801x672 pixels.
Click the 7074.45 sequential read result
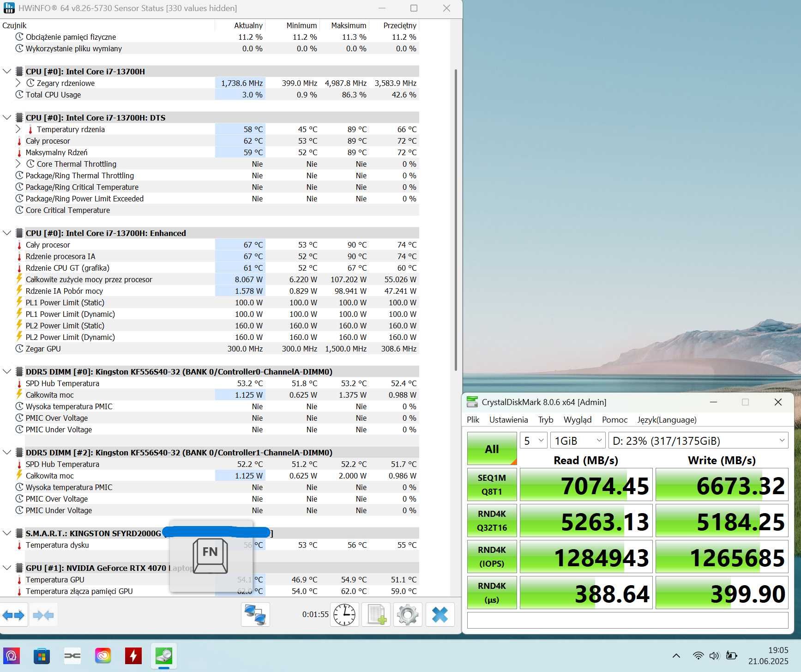click(586, 484)
